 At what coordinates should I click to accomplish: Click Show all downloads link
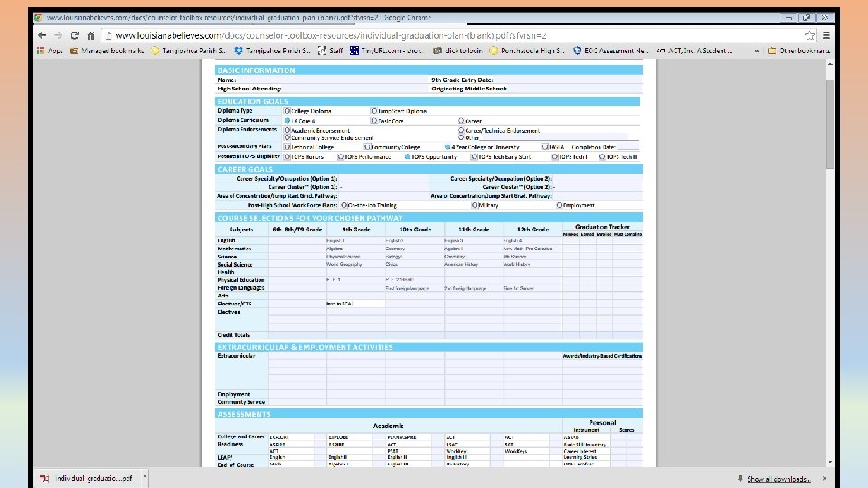[x=778, y=479]
